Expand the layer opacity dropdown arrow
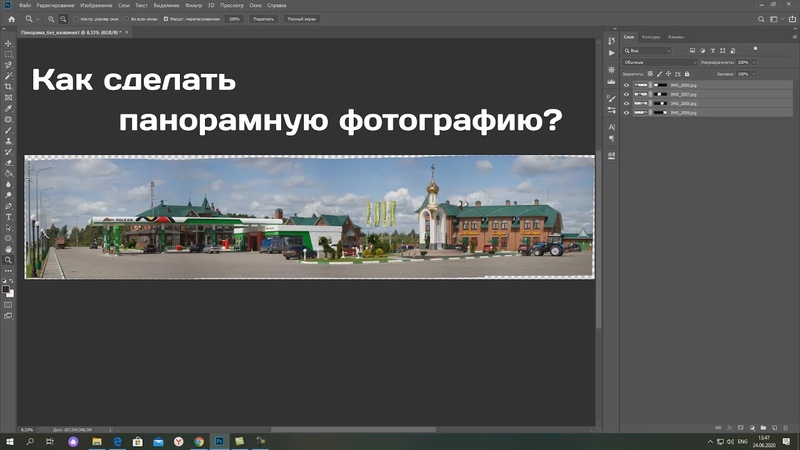This screenshot has height=450, width=800. pos(754,62)
